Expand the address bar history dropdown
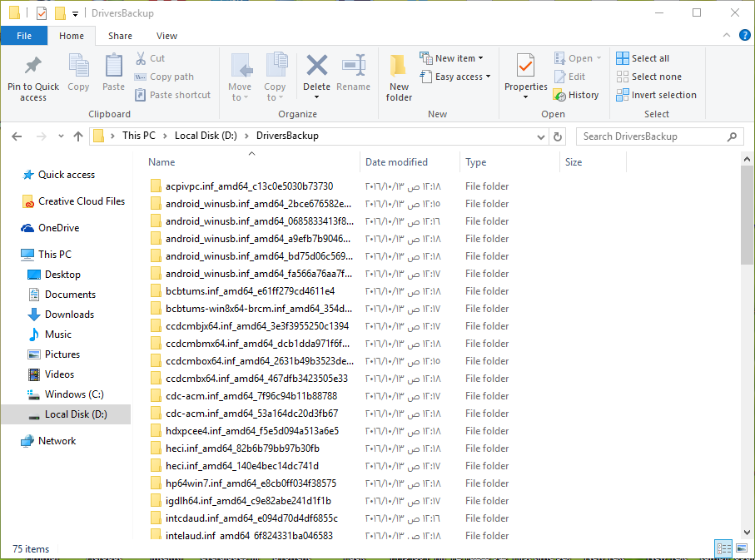 541,137
